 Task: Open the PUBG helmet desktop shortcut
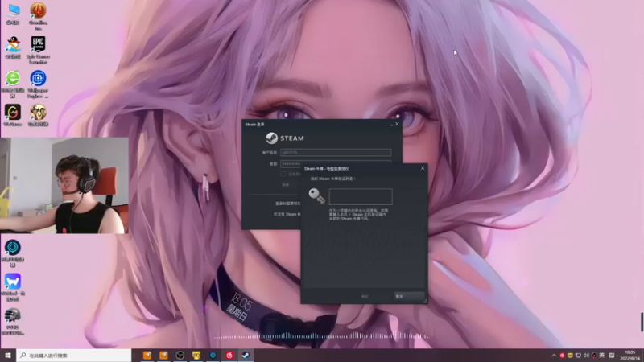[x=13, y=321]
